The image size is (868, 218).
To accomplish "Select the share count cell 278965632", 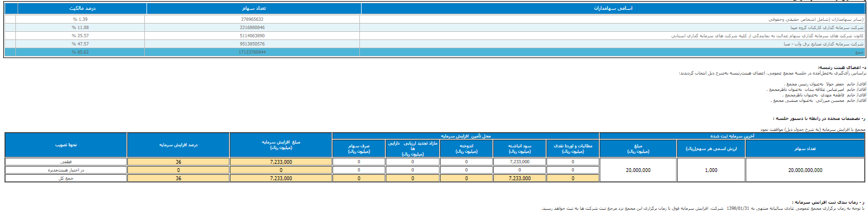I will tap(252, 19).
